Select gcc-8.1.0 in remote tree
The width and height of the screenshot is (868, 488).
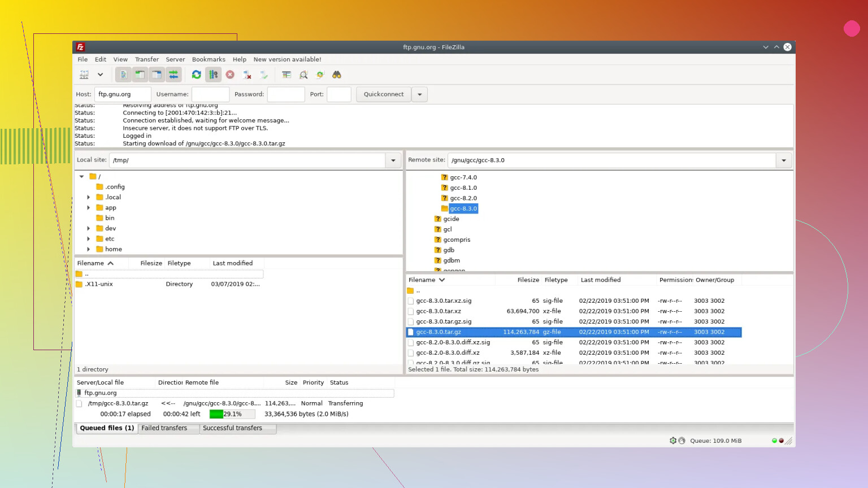(463, 188)
